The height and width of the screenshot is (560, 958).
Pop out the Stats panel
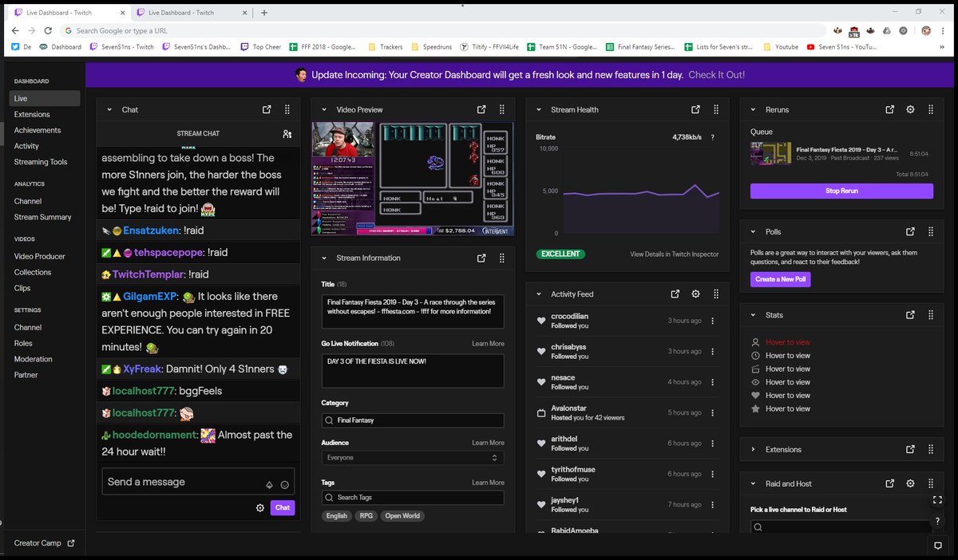910,314
